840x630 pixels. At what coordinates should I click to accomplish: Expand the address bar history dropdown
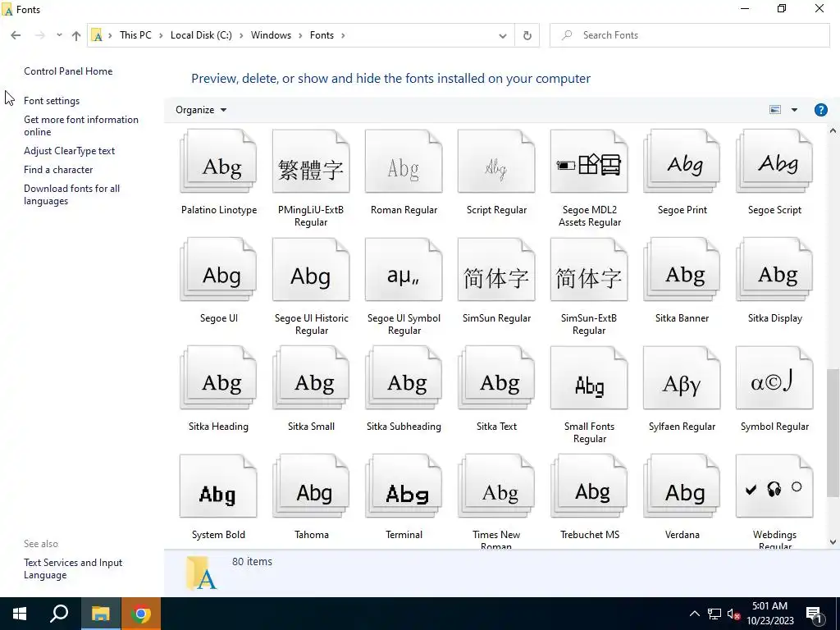[503, 35]
